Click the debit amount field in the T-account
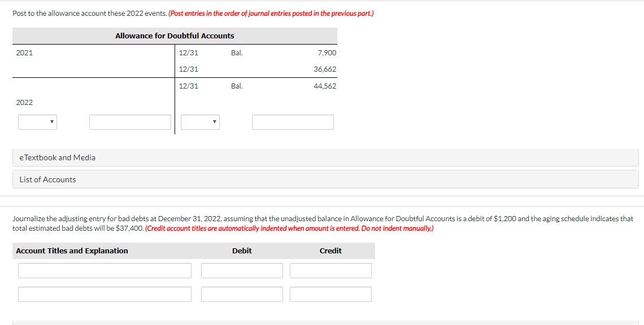644x325 pixels. pos(130,122)
